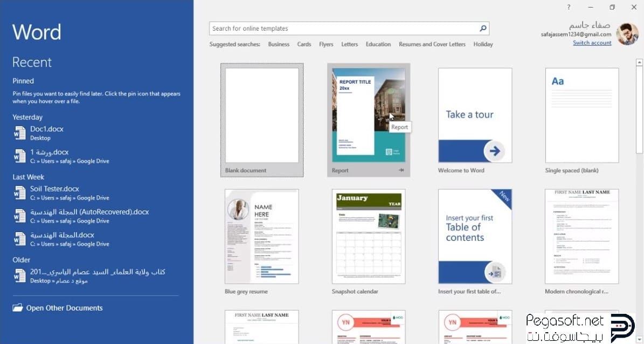Viewport: 644px width, 344px height.
Task: Open the Welcome to Word tour
Action: point(475,120)
